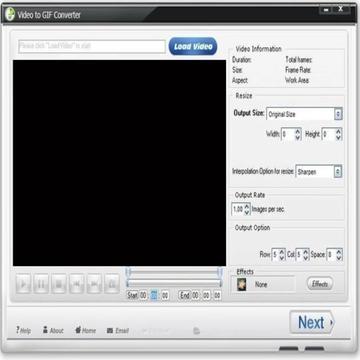Click the Height number field
Image resolution: width=360 pixels, height=360 pixels.
pyautogui.click(x=328, y=134)
